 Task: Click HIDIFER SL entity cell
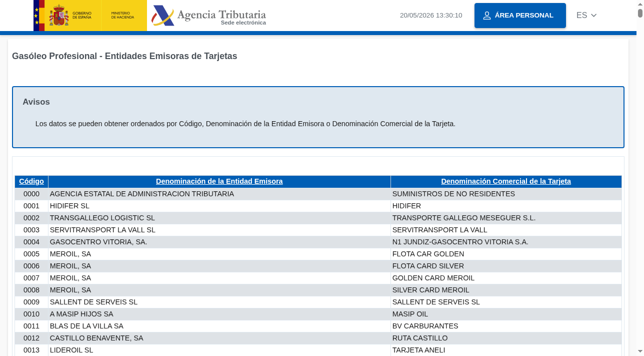click(219, 206)
